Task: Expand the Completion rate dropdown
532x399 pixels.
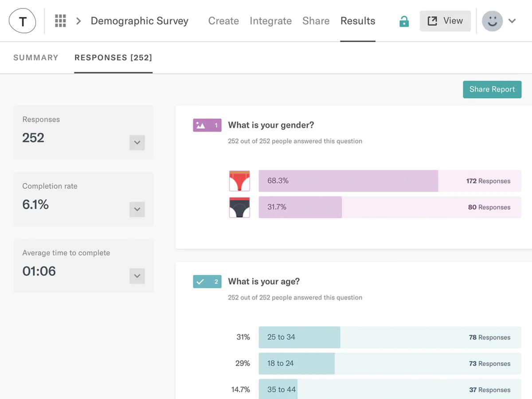Action: pos(137,209)
